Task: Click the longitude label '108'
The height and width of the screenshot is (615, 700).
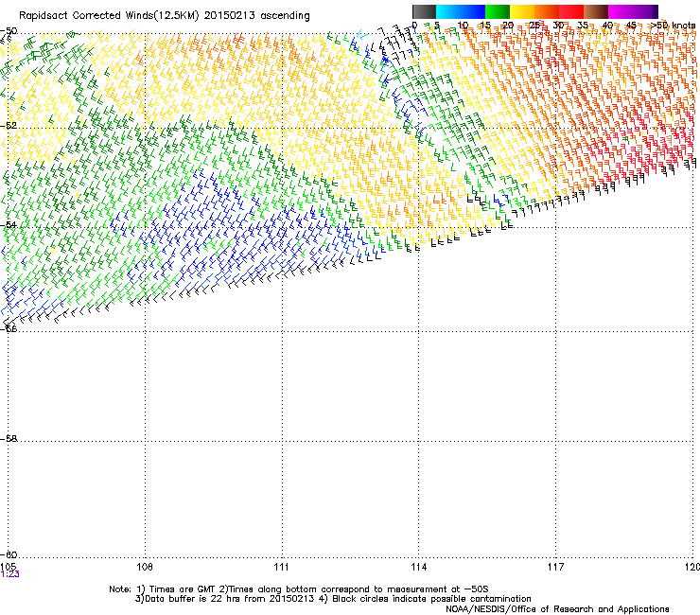Action: pos(145,567)
